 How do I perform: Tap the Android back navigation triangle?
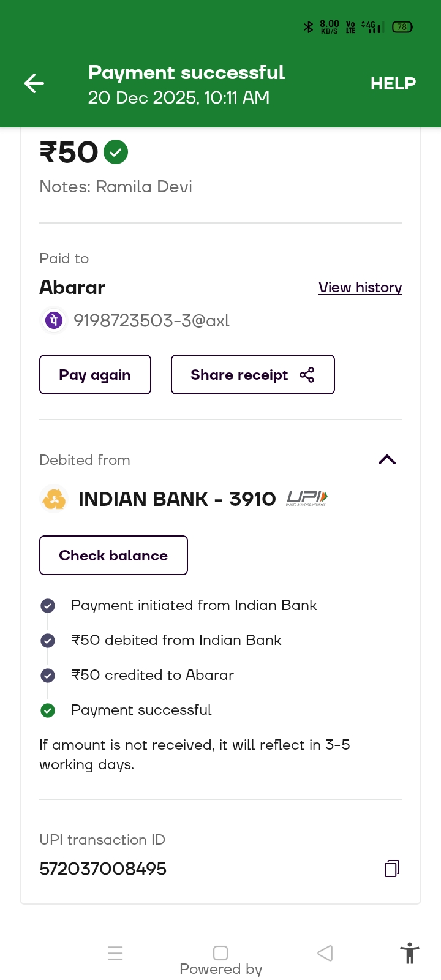point(325,953)
